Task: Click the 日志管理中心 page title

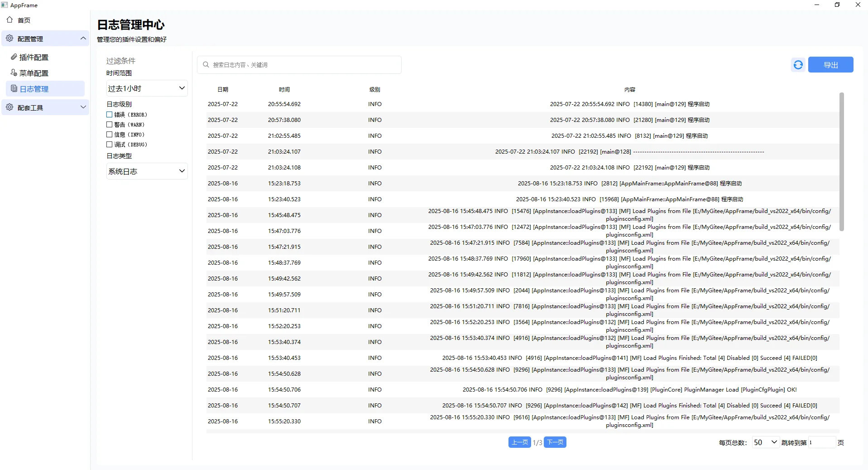Action: click(131, 25)
